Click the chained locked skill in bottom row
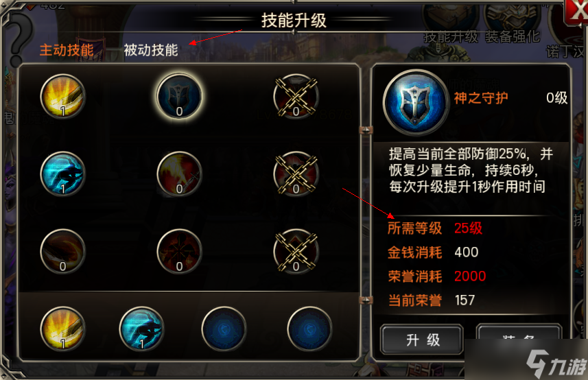Viewport: 588px width, 380px height. coord(296,251)
